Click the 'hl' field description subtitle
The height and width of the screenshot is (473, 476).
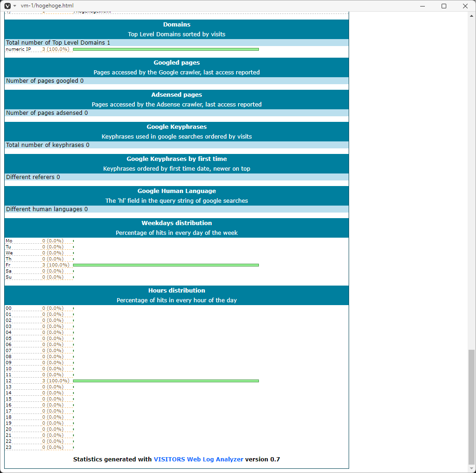click(177, 200)
